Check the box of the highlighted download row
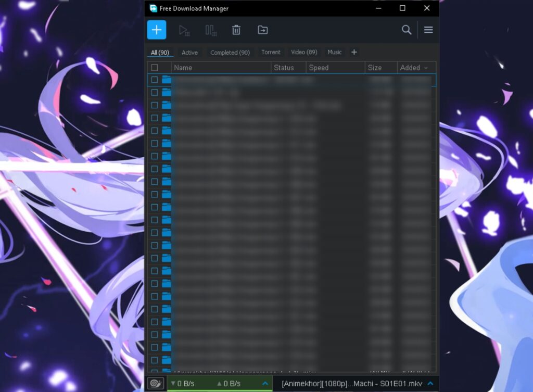Viewport: 533px width, 392px height. pyautogui.click(x=154, y=80)
